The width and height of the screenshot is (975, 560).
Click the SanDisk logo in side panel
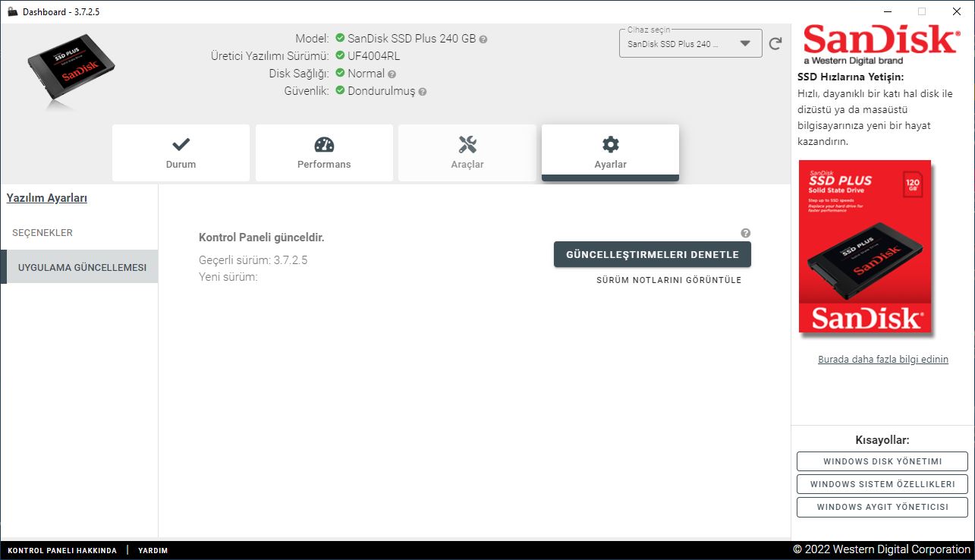[x=881, y=45]
